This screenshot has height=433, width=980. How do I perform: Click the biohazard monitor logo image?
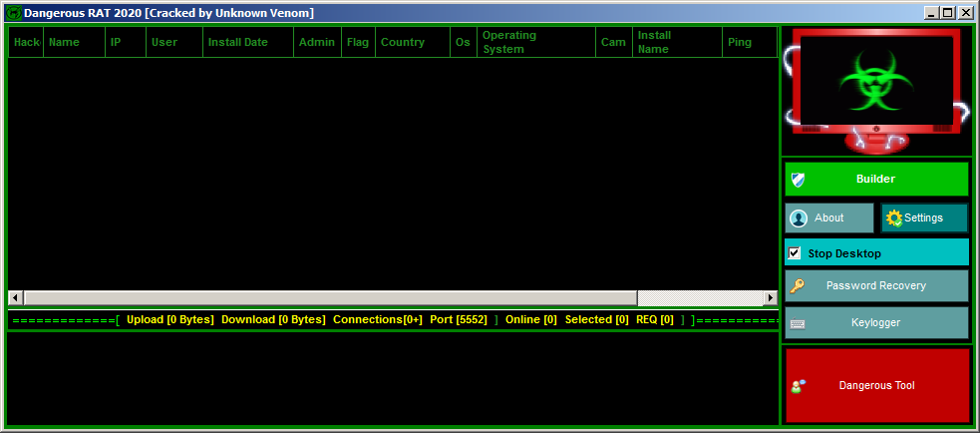(x=876, y=90)
